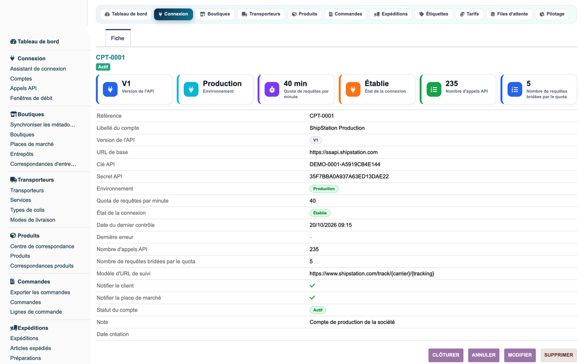Click the orange plug icon on Établie card
588x364 pixels.
coord(353,90)
